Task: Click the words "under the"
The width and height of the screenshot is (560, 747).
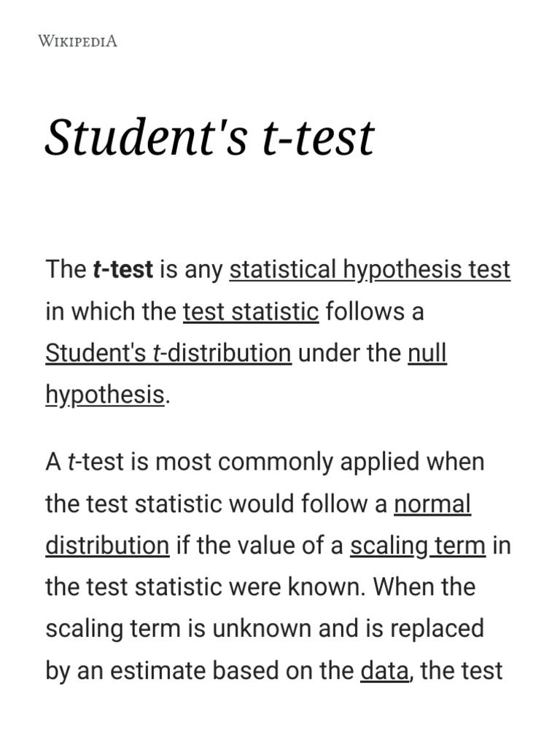Action: [349, 353]
